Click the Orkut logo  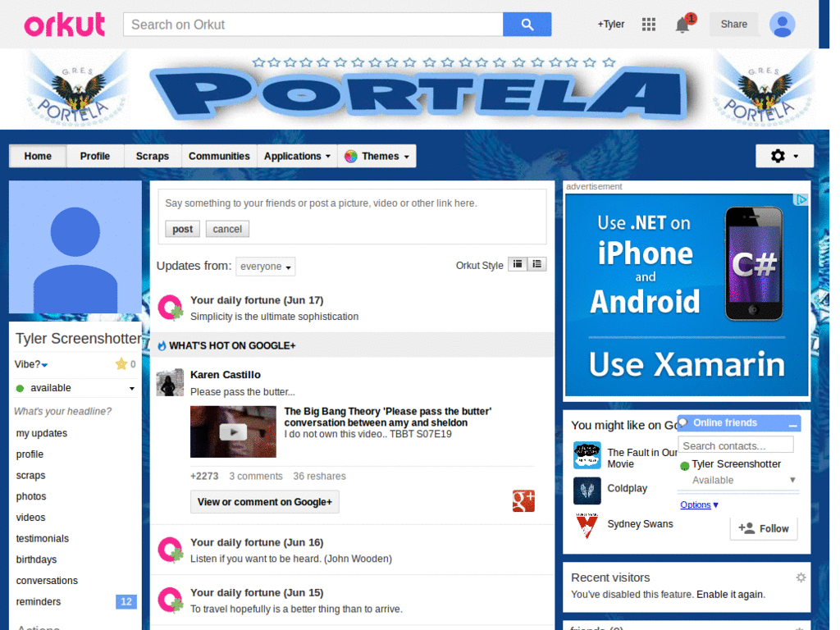coord(65,25)
